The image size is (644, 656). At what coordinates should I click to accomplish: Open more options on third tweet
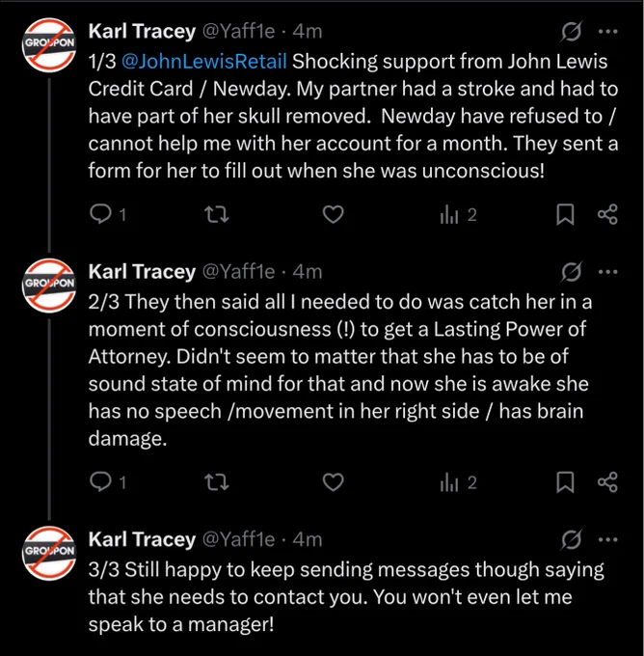(x=608, y=539)
